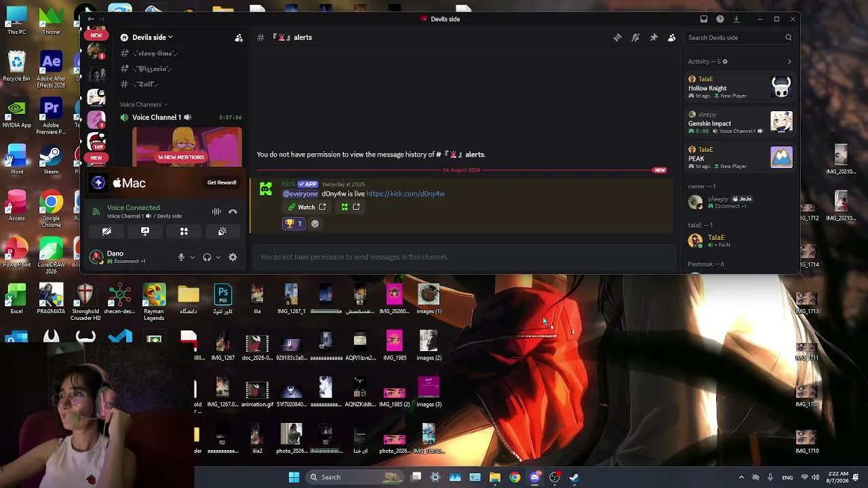Image resolution: width=868 pixels, height=488 pixels.
Task: Select the Adobe After Effects desktop icon
Action: 51,70
